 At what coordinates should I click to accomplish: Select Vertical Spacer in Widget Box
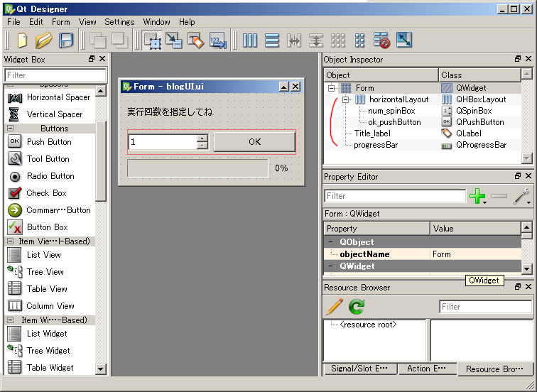pyautogui.click(x=55, y=114)
